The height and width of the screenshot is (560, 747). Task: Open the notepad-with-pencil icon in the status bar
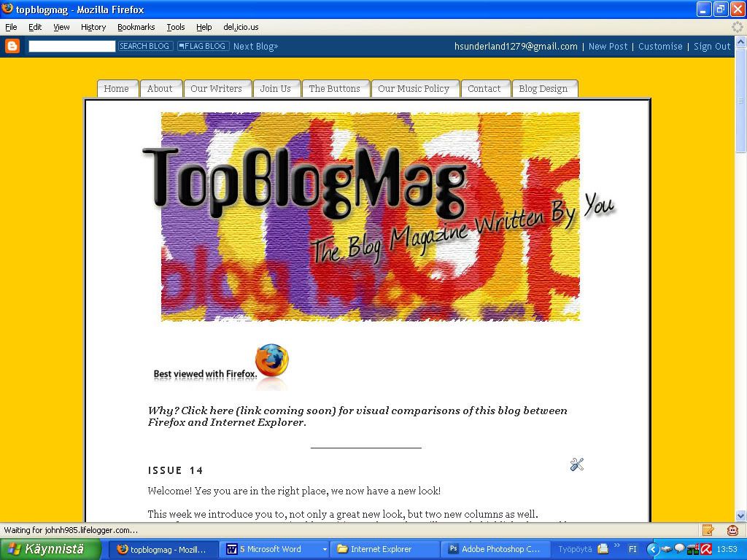point(708,529)
